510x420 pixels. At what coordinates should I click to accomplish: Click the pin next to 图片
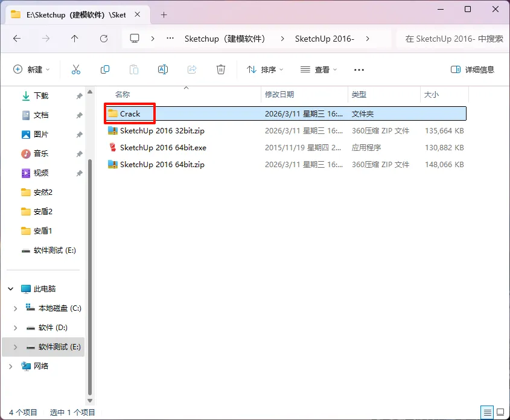pyautogui.click(x=79, y=135)
